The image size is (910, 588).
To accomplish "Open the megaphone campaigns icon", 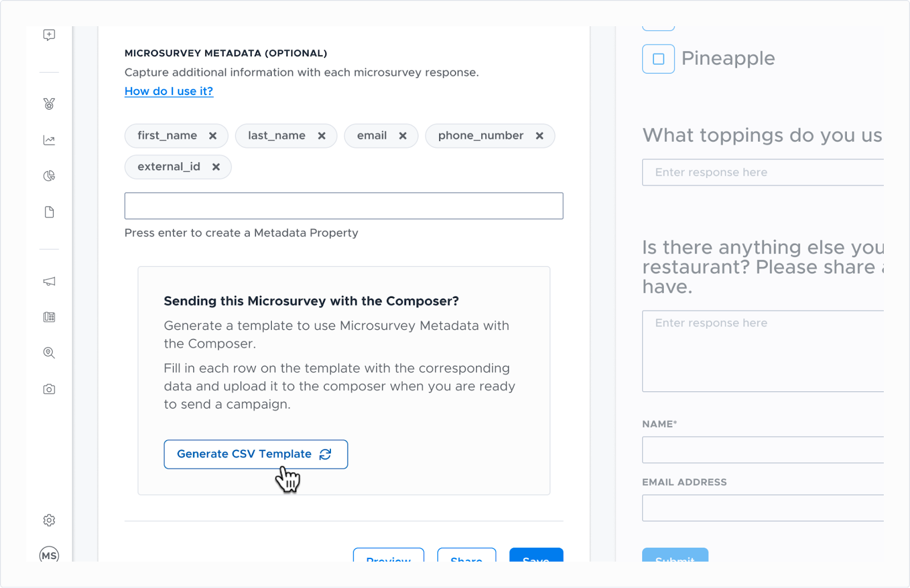I will 49,281.
